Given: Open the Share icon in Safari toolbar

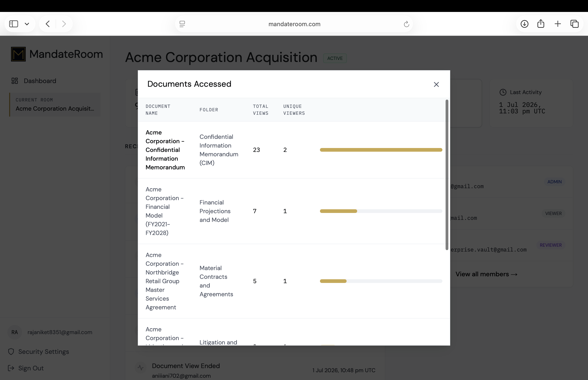Looking at the screenshot, I should tap(541, 23).
